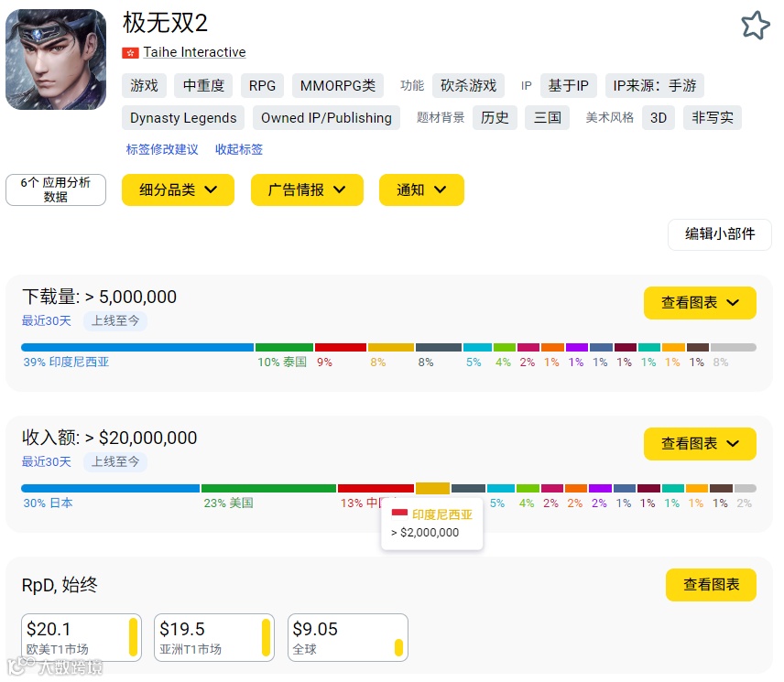Switch revenue to 最近30天 tab

coord(46,461)
